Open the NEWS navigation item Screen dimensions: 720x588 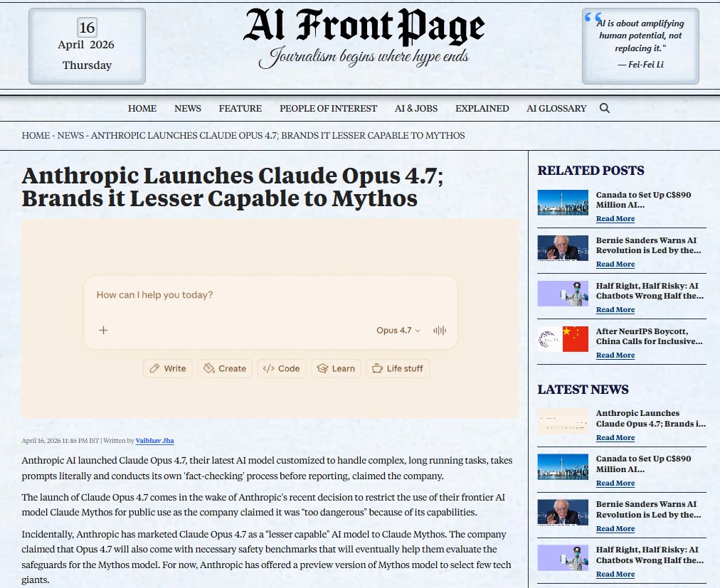pos(187,108)
